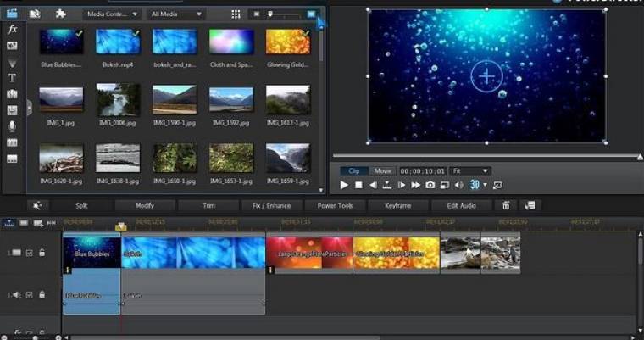Open the All Media filter dropdown
Screen dimensions: 644x340
coord(176,14)
